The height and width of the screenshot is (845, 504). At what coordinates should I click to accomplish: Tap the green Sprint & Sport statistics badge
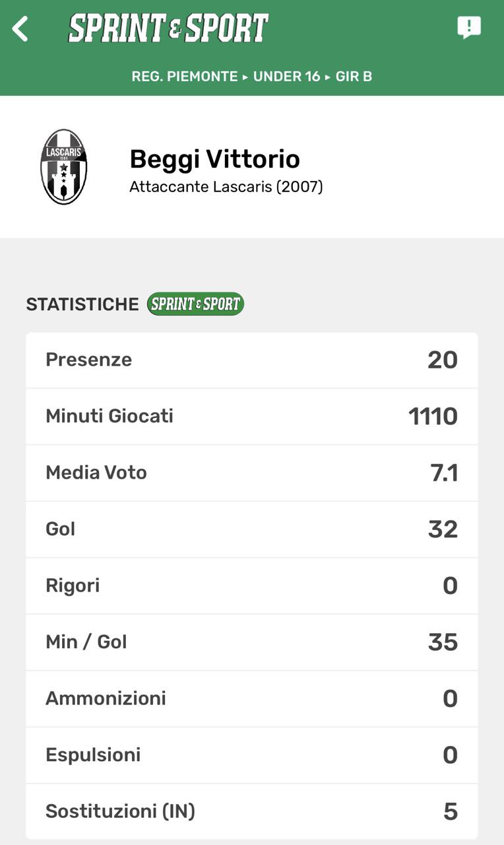coord(195,304)
